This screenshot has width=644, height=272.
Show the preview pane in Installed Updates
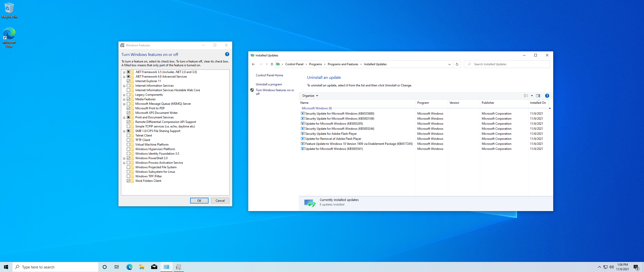point(538,96)
